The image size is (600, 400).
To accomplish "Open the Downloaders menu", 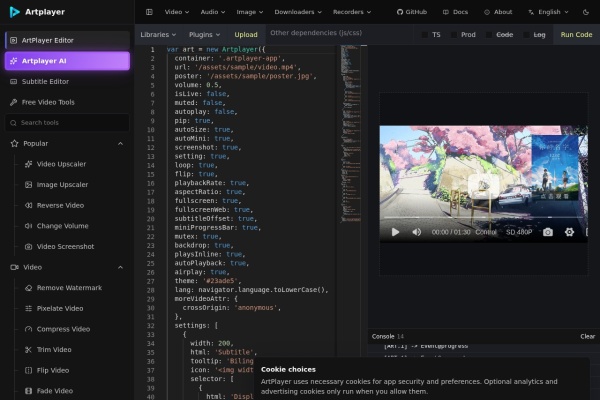I will pos(298,12).
